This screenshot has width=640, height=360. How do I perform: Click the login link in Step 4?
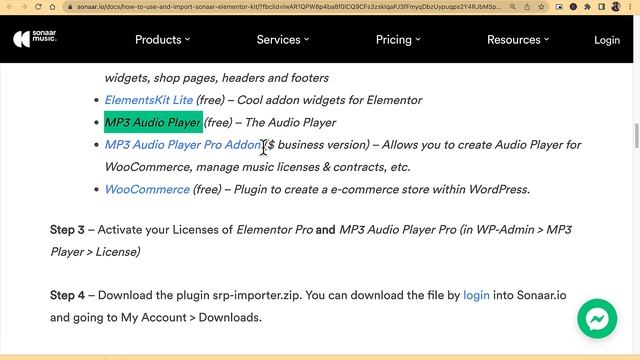tap(476, 295)
